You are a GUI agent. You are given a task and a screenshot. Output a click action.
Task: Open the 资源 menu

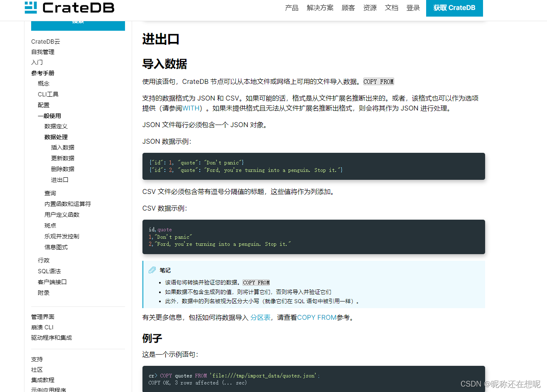370,8
